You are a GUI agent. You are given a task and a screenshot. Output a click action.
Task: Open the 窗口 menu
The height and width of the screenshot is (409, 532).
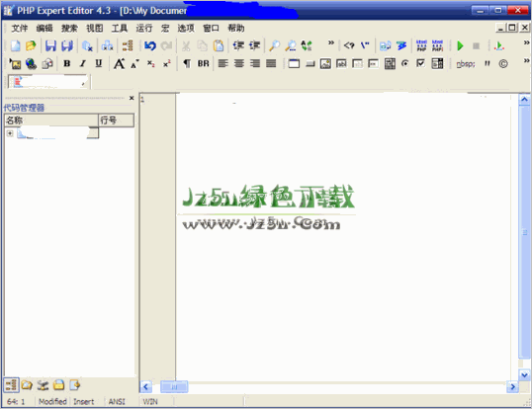(211, 28)
